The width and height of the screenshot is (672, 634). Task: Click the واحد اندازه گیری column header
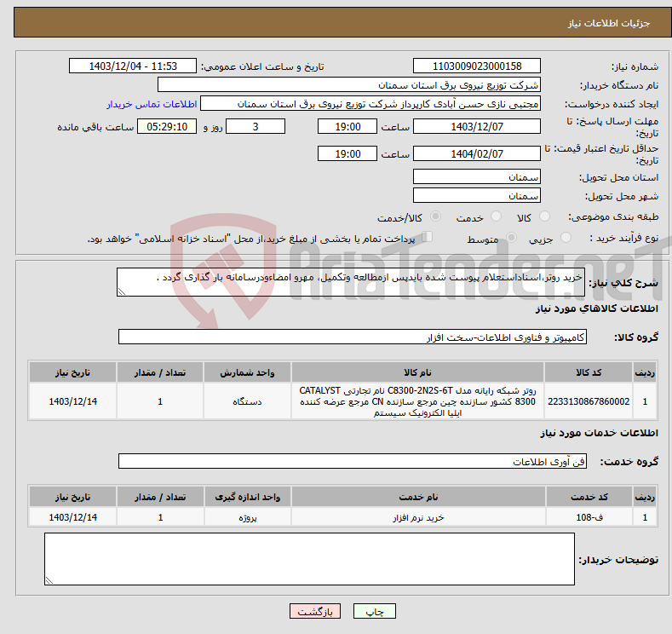247,497
